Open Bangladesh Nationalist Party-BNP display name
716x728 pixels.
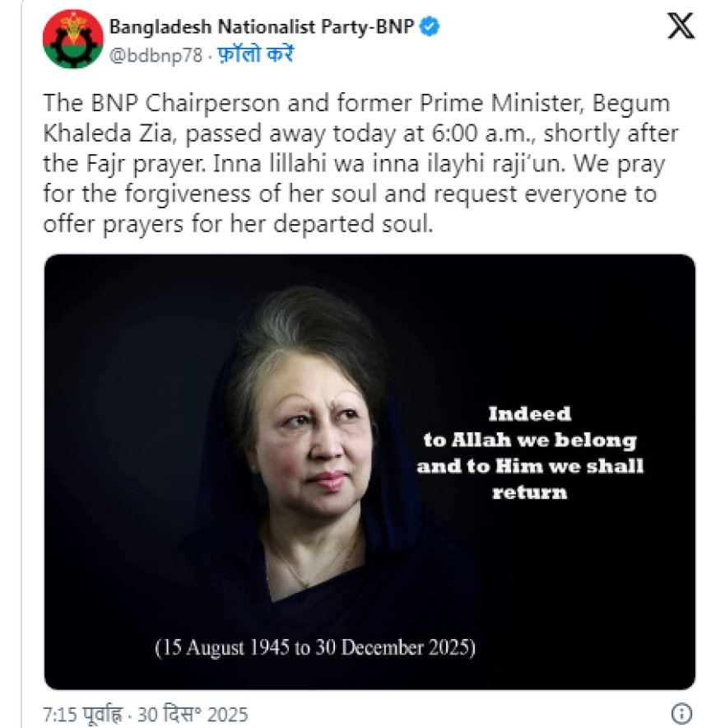pos(261,27)
